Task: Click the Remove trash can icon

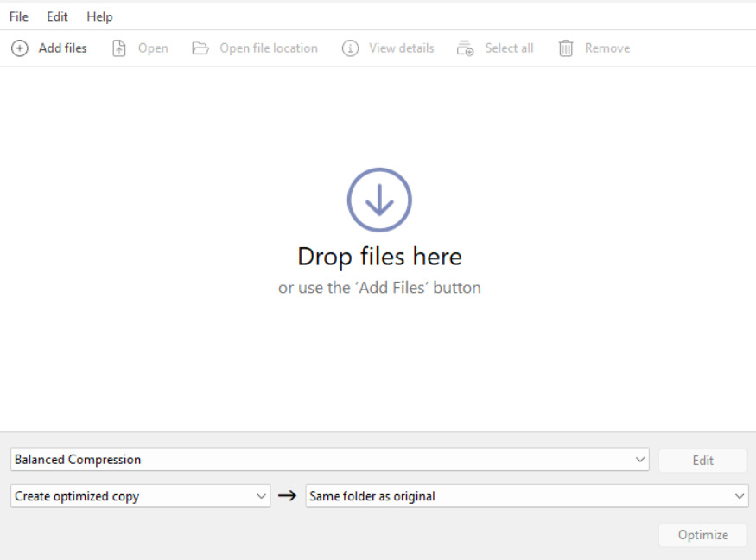Action: click(x=566, y=48)
